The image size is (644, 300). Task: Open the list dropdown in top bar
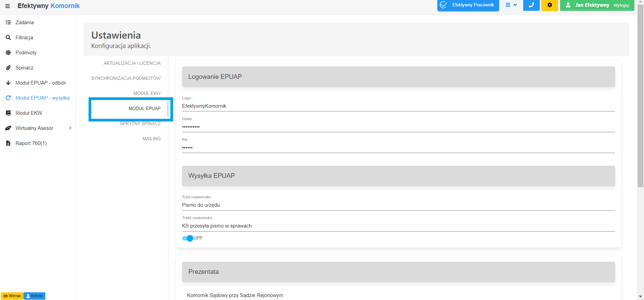[511, 5]
